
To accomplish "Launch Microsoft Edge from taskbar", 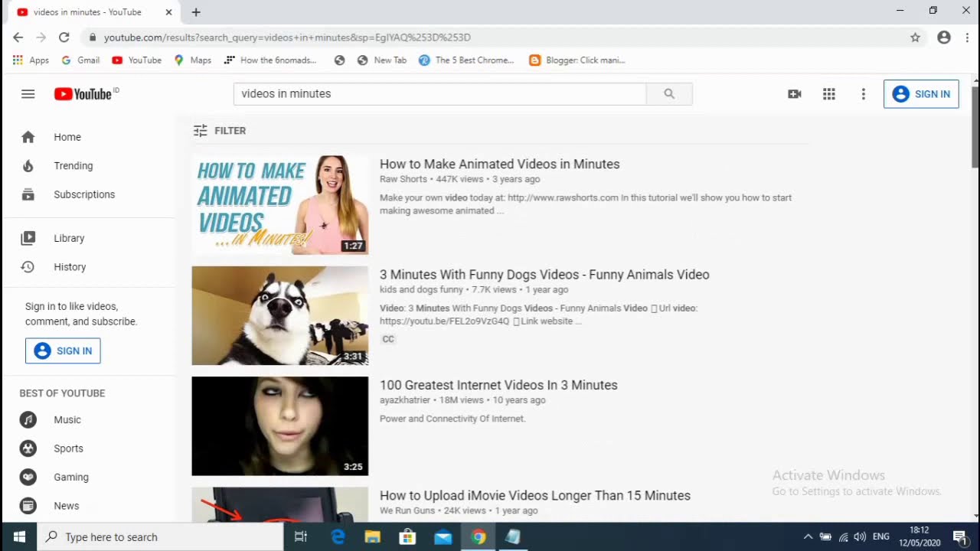I will pos(338,537).
